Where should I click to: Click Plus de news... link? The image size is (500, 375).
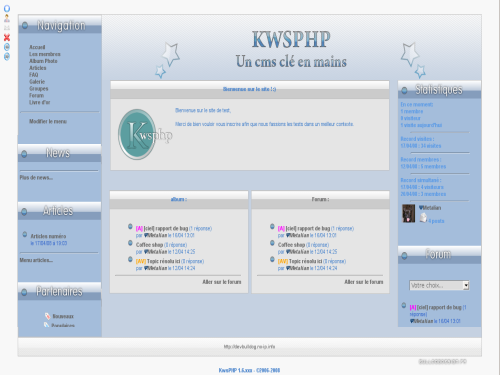[36, 178]
